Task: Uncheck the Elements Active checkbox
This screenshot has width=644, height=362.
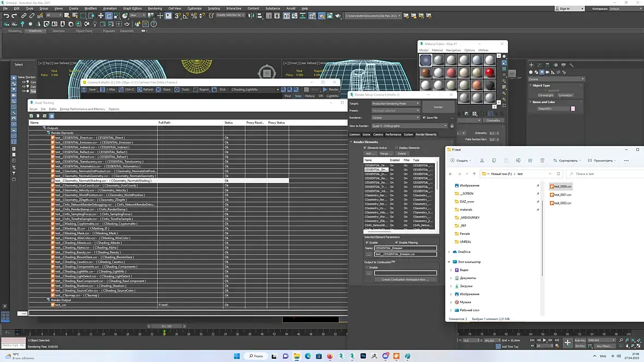Action: pyautogui.click(x=365, y=148)
